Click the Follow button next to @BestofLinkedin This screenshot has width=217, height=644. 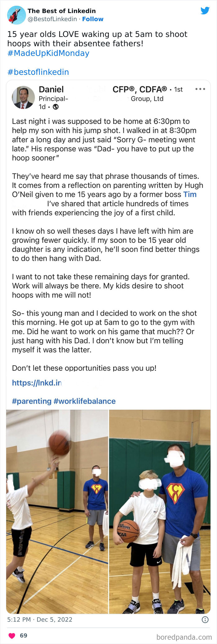(x=92, y=19)
